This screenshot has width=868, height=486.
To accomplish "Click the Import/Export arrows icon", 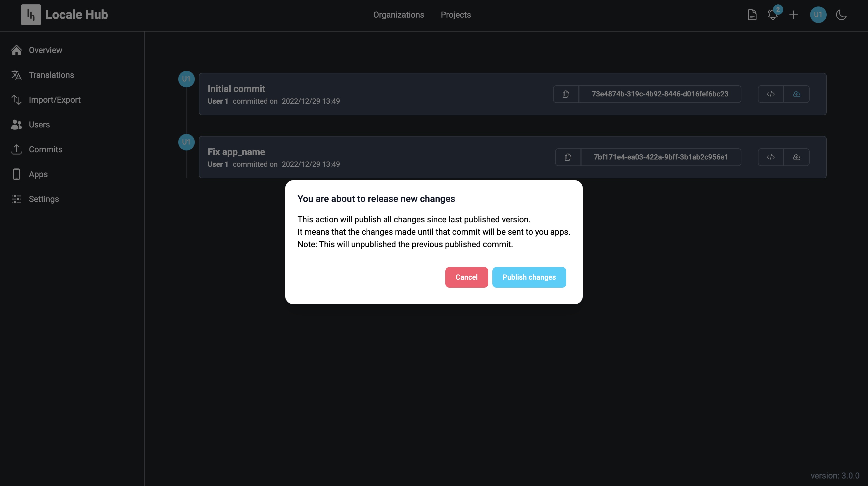I will pos(17,100).
